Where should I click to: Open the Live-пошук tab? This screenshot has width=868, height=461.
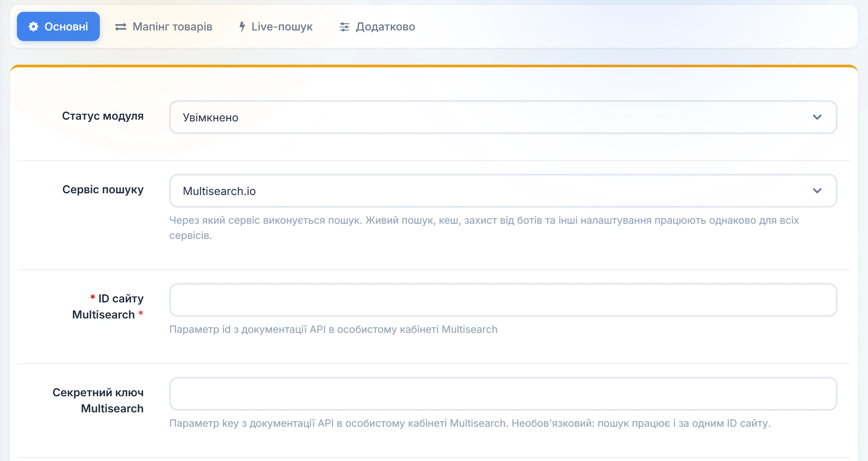[276, 27]
